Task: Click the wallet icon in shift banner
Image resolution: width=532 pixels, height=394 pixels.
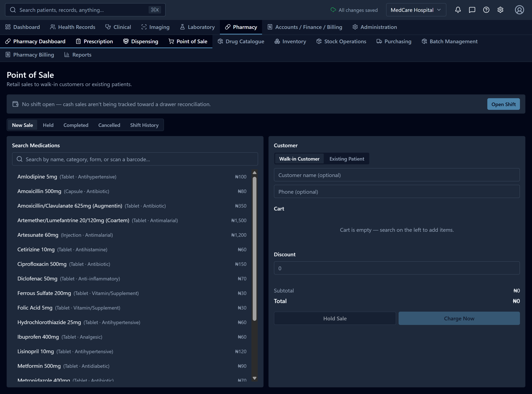Action: tap(16, 104)
